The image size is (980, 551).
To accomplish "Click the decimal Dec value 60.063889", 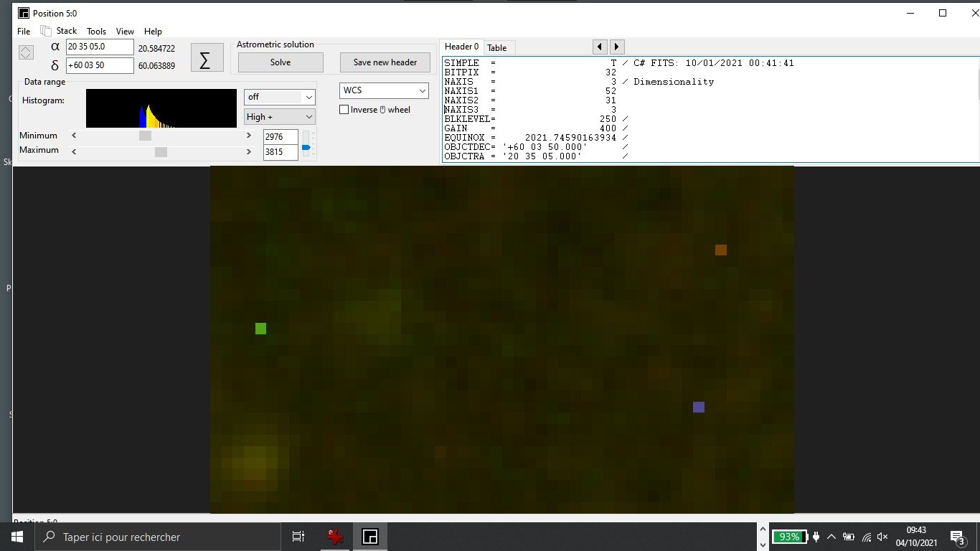I will [x=156, y=67].
